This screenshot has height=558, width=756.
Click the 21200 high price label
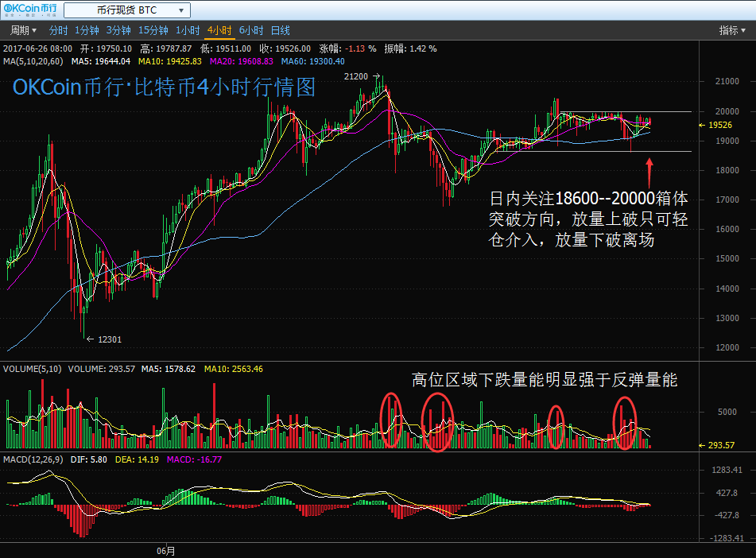(x=355, y=76)
